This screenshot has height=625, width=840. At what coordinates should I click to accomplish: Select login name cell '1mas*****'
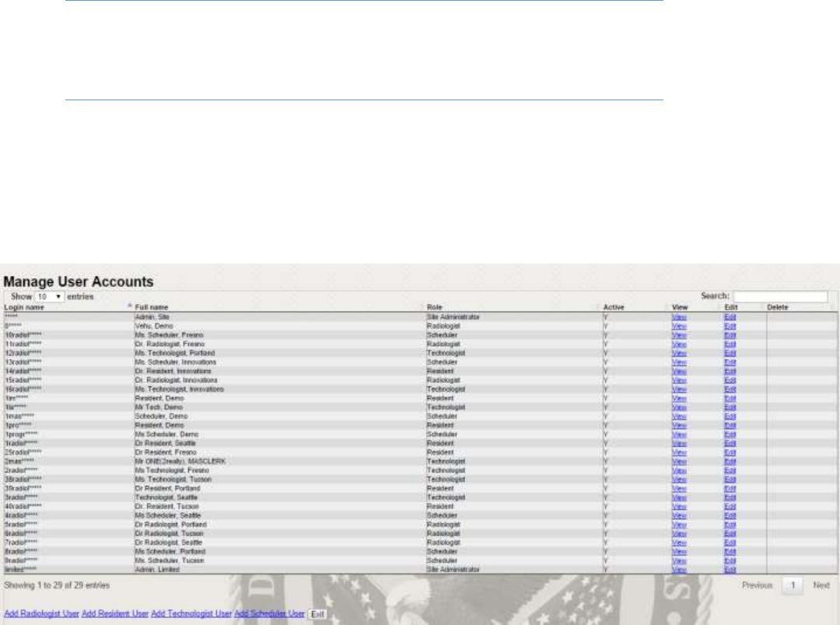(x=19, y=417)
